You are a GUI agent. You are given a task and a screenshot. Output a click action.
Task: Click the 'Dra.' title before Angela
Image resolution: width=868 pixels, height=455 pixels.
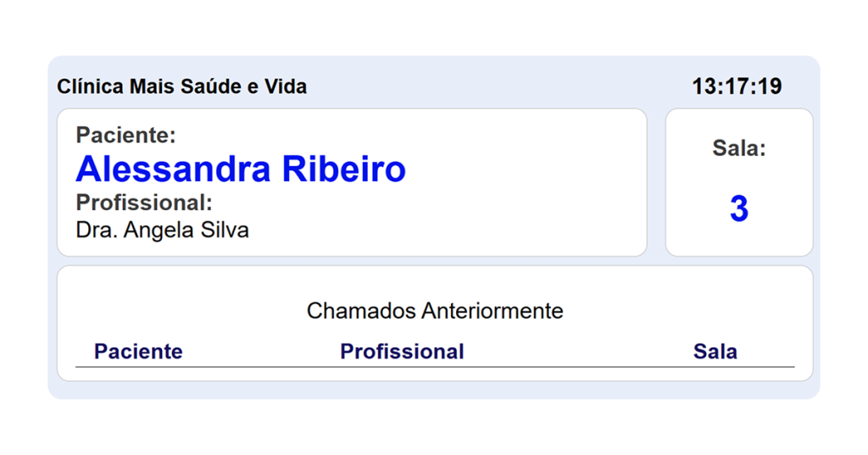96,230
